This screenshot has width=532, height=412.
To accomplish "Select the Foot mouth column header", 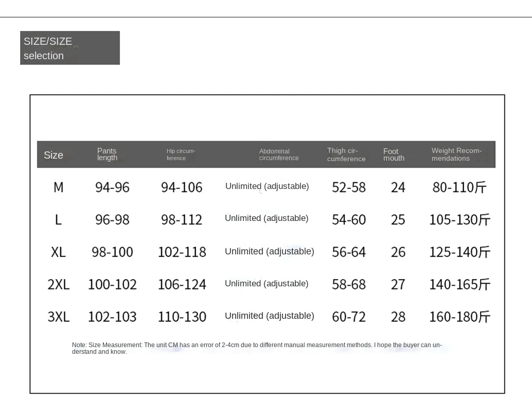I will pos(394,154).
